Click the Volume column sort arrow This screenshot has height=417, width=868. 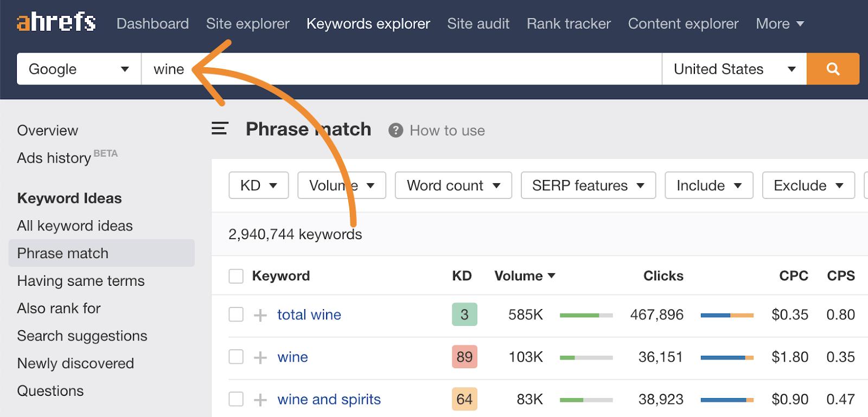(x=552, y=275)
